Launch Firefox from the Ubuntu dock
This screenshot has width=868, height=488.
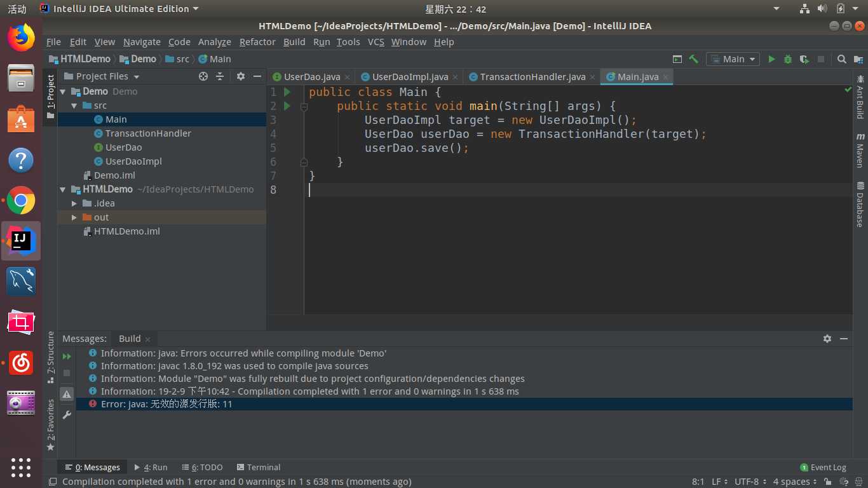(x=21, y=37)
